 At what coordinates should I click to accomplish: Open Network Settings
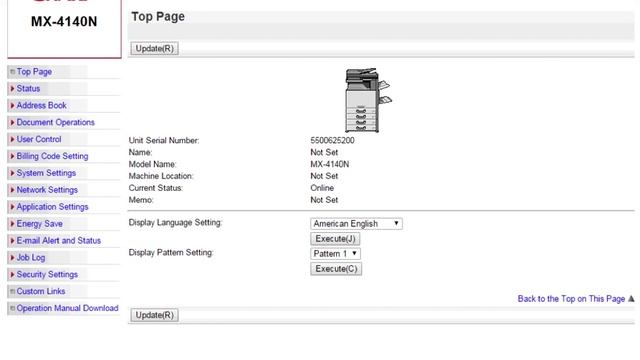47,190
